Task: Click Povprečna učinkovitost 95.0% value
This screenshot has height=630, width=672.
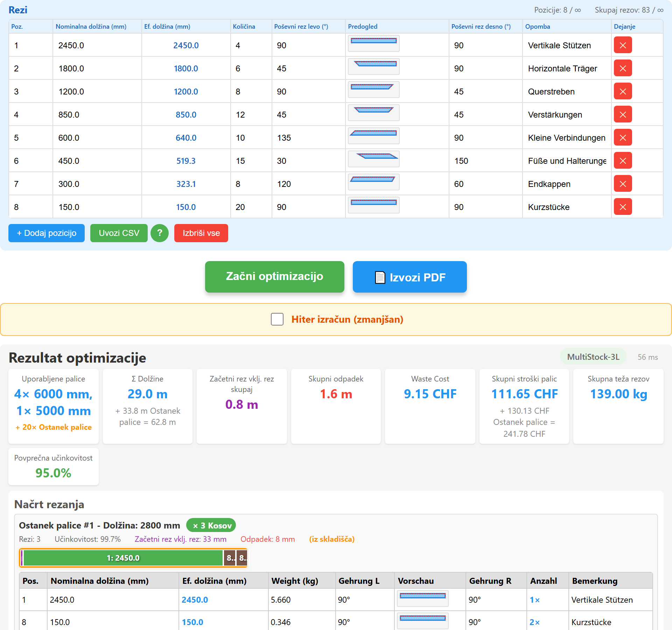Action: (53, 473)
